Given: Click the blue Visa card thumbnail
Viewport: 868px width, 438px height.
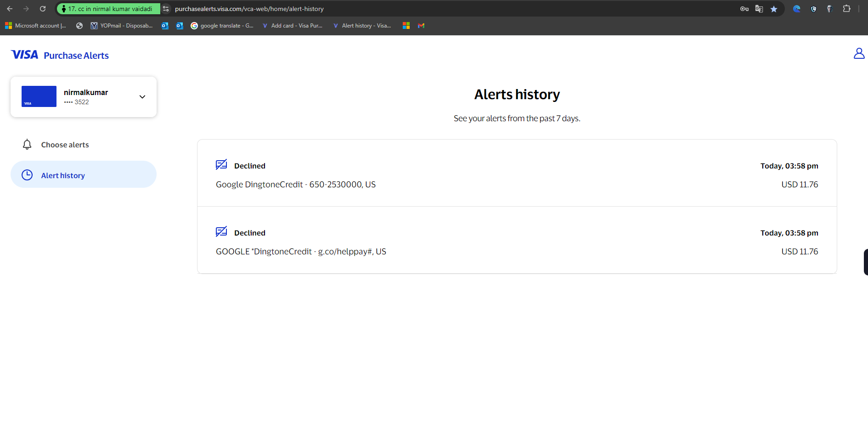Looking at the screenshot, I should tap(39, 96).
